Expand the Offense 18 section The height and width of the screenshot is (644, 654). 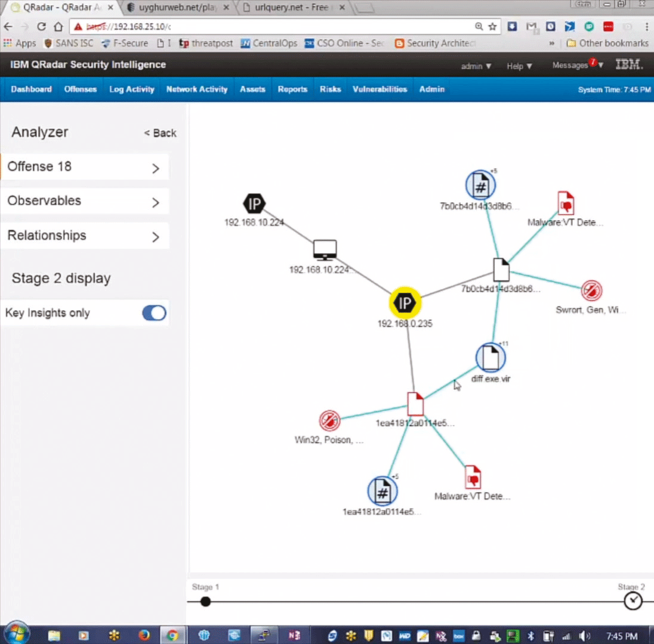(x=85, y=167)
